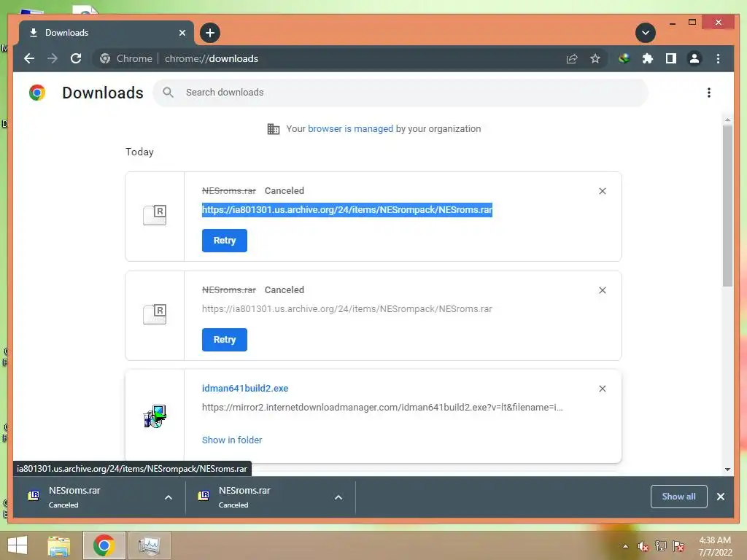Toggle the side panel icon
Screen dimensions: 747x560
[x=671, y=58]
